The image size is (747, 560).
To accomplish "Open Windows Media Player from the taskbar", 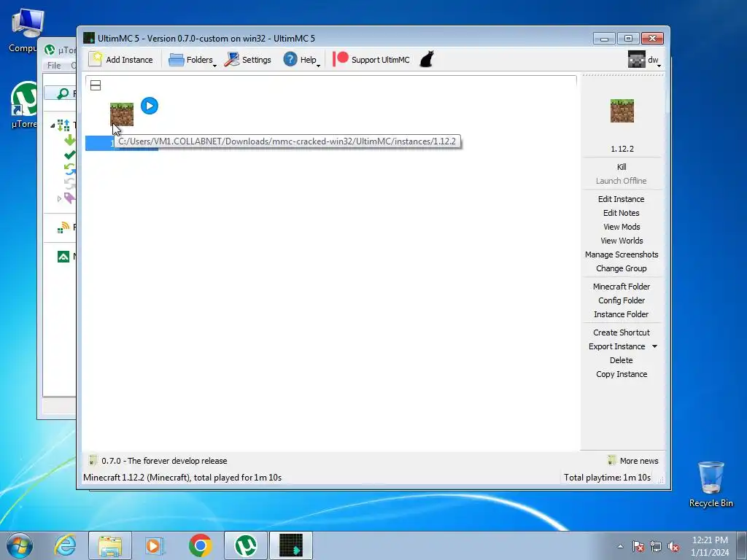I will coord(155,545).
